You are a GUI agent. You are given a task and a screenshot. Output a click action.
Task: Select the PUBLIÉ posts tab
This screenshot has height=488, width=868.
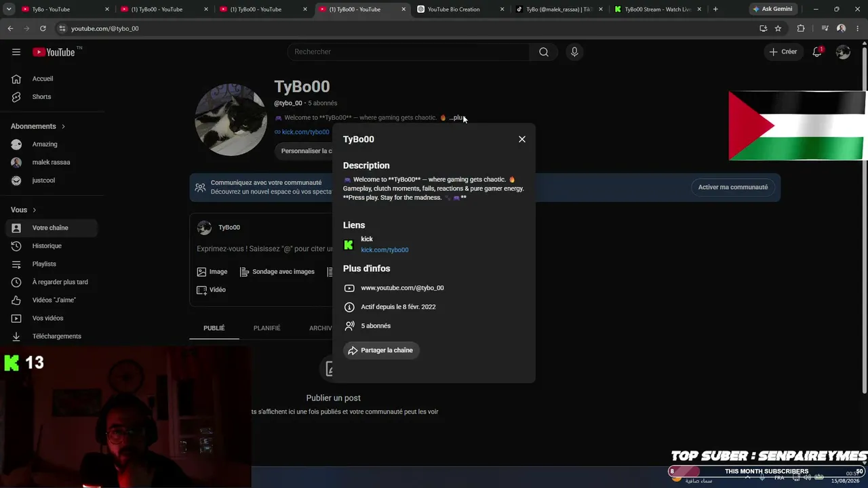point(214,328)
